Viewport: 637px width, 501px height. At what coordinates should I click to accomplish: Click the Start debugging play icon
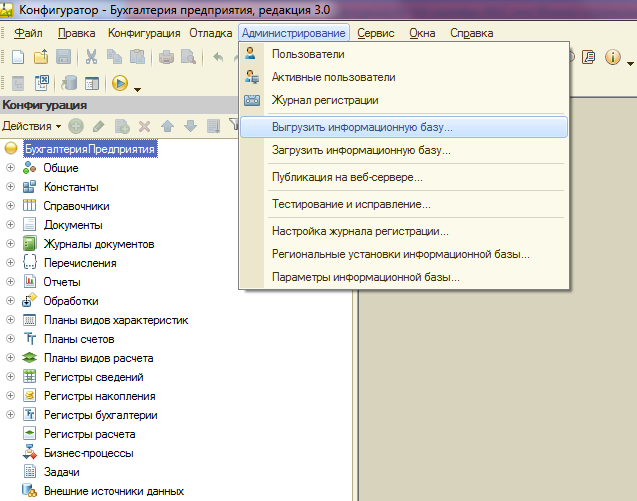click(120, 84)
